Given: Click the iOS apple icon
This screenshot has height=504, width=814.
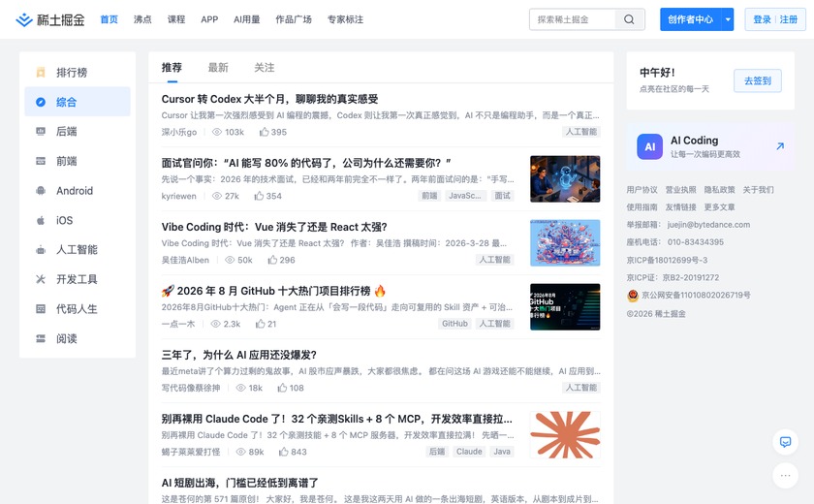Looking at the screenshot, I should coord(41,220).
